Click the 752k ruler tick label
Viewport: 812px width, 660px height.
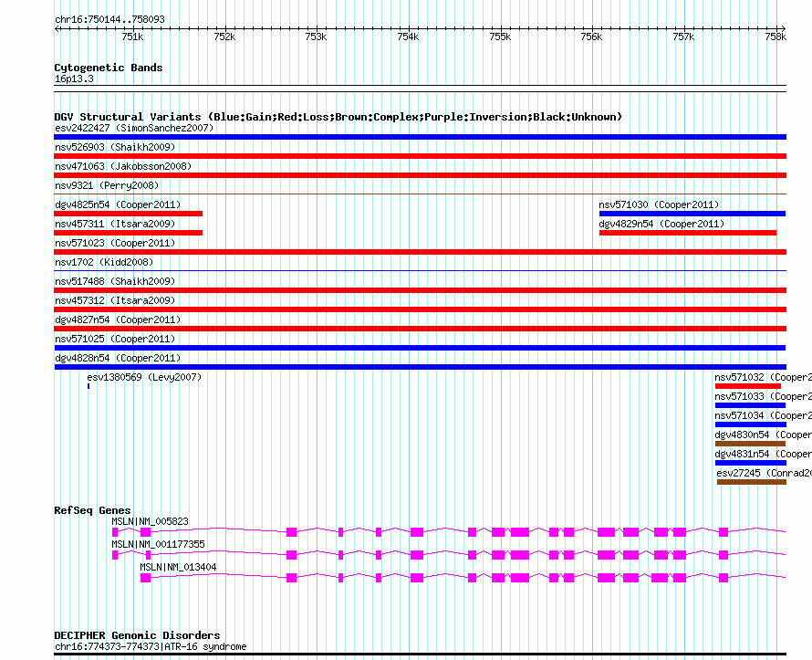pyautogui.click(x=224, y=37)
